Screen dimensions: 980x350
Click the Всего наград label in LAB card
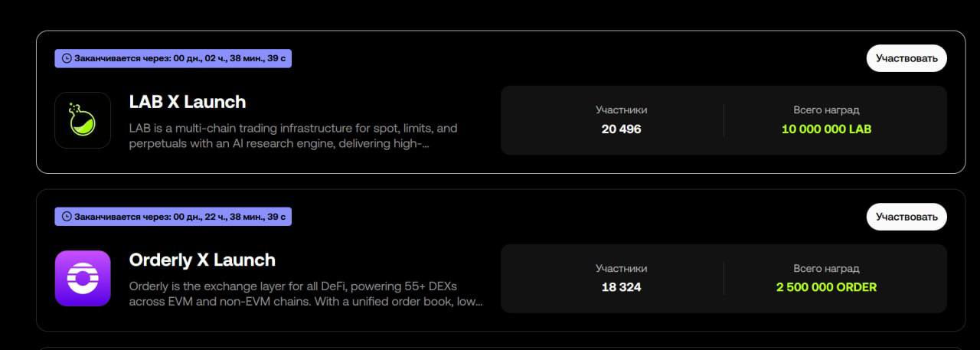[826, 110]
